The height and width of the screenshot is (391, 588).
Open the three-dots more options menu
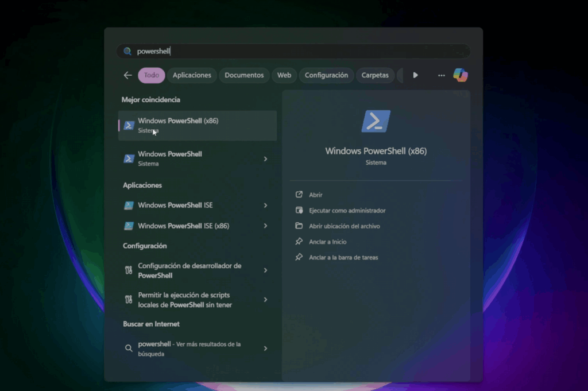(442, 75)
